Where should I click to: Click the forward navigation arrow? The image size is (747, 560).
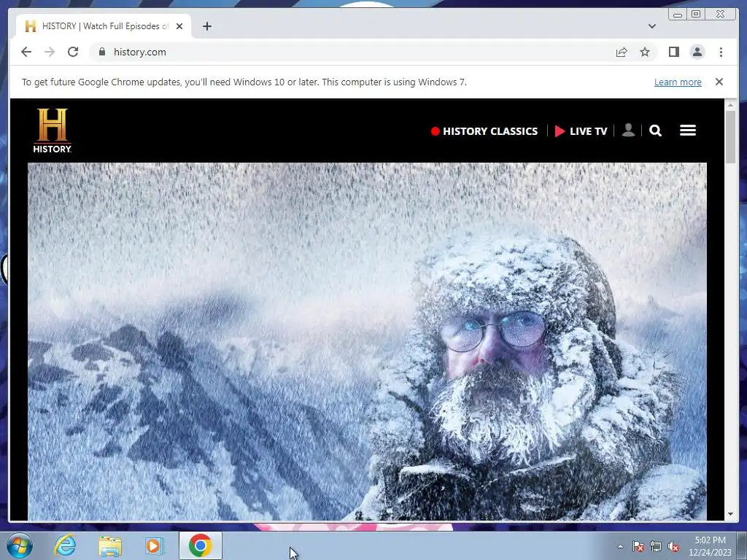[50, 52]
